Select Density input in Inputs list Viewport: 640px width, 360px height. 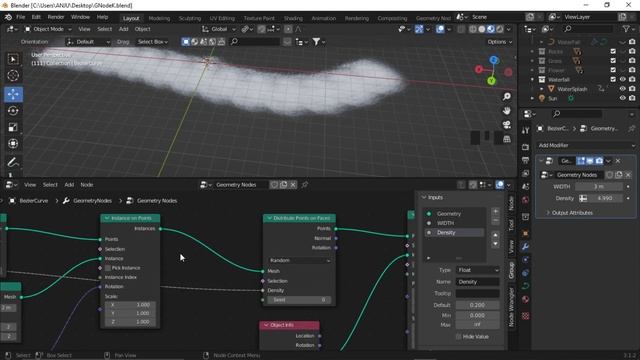(454, 232)
